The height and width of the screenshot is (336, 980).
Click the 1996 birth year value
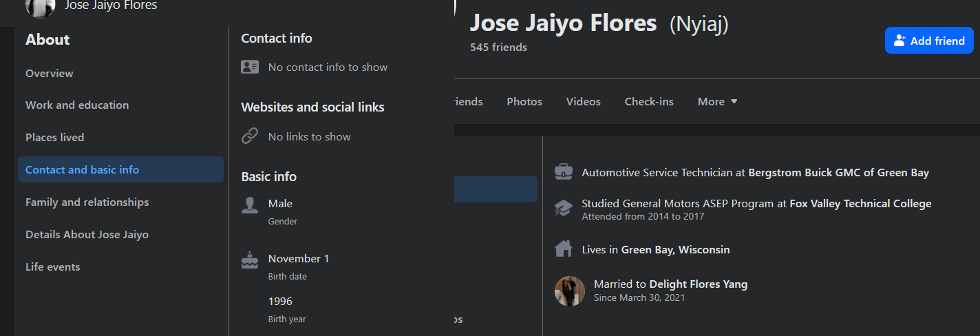click(280, 302)
